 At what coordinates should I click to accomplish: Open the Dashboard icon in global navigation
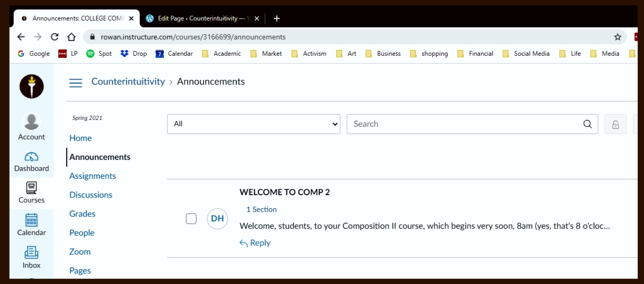pyautogui.click(x=32, y=157)
